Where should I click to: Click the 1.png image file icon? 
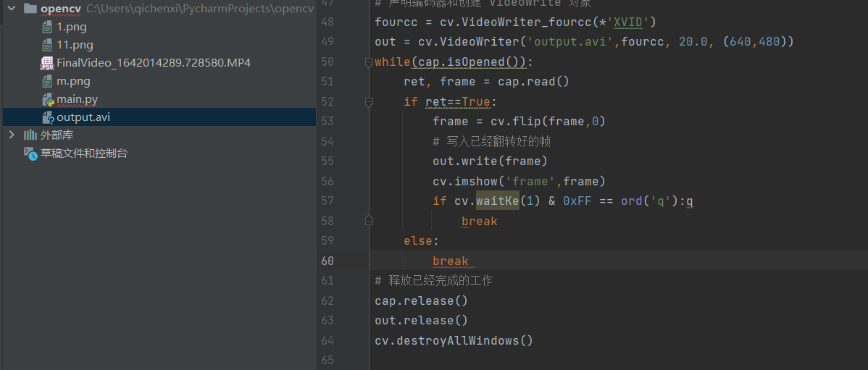click(x=47, y=27)
